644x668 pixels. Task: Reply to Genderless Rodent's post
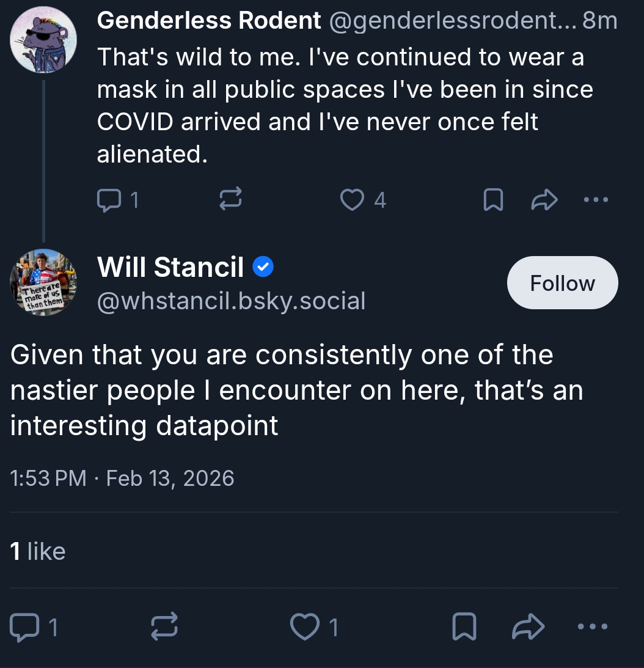[109, 200]
